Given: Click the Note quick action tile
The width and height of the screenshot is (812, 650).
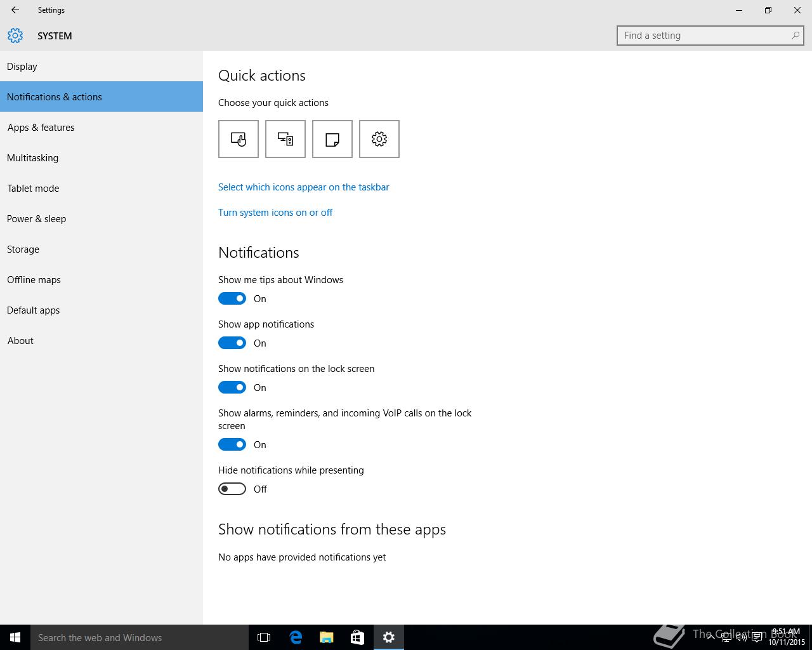Looking at the screenshot, I should [x=332, y=139].
